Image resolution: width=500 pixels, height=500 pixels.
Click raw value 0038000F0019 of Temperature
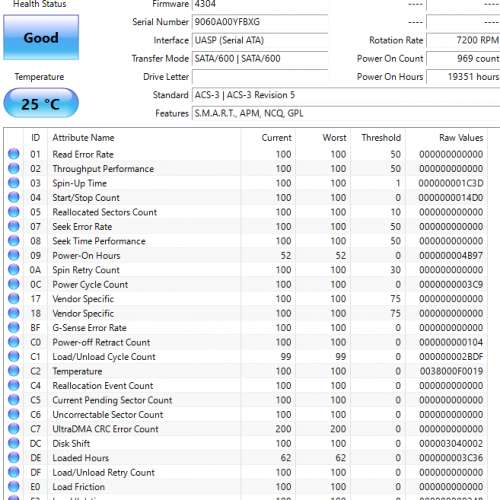tap(451, 371)
